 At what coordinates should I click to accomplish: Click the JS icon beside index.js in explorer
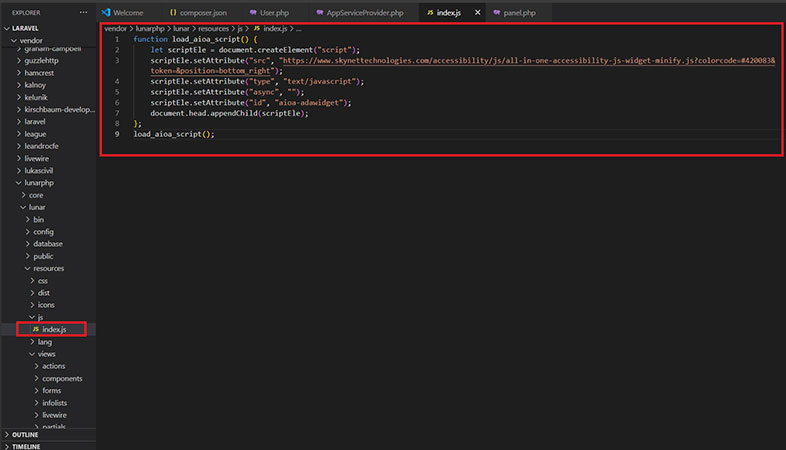coord(36,329)
